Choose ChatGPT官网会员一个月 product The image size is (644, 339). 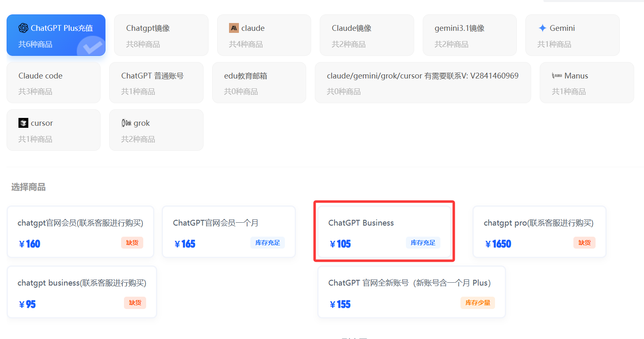point(229,232)
